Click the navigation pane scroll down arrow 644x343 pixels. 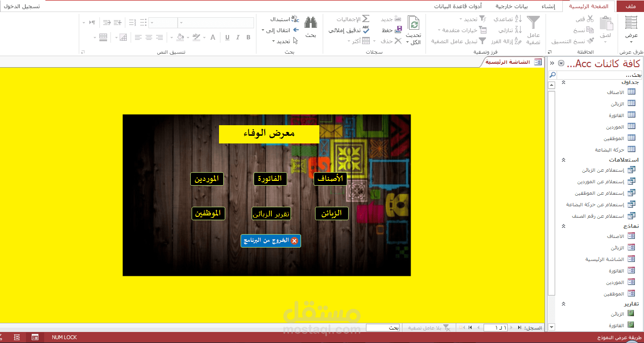[x=551, y=327]
